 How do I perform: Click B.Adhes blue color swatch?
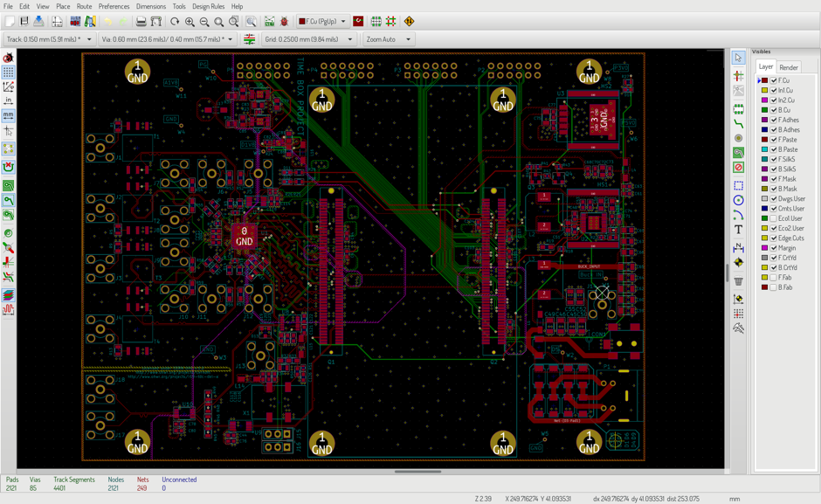point(764,130)
